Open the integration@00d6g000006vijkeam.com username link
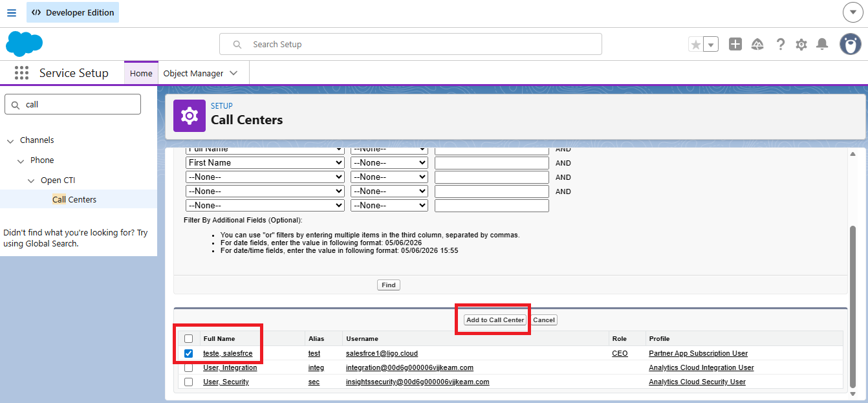 [409, 367]
